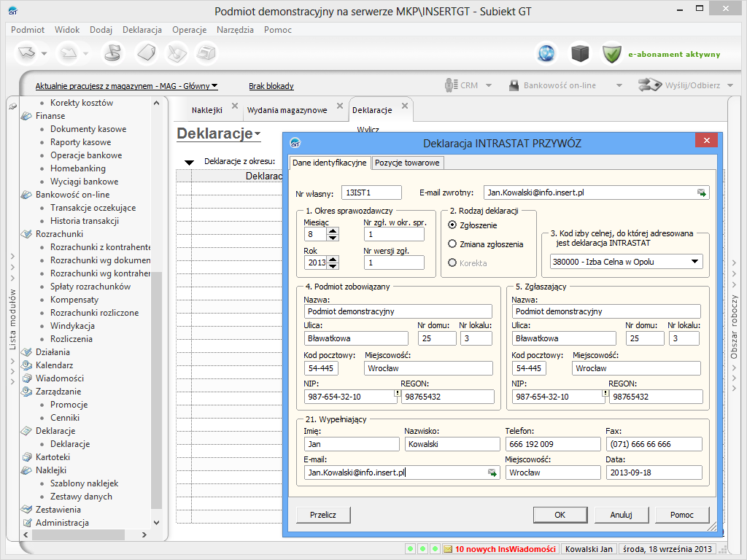Click the CRM person icon

[x=451, y=85]
